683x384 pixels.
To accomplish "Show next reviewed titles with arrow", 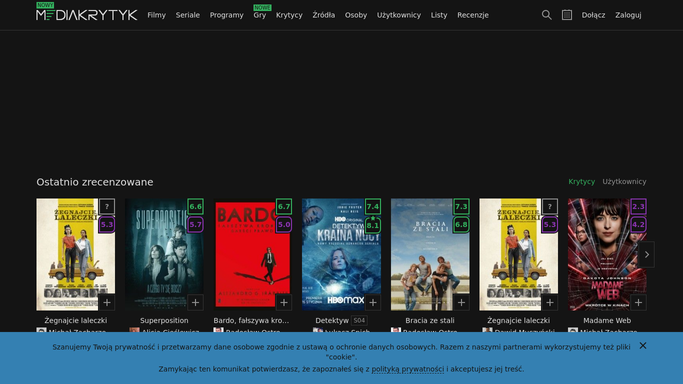I will pyautogui.click(x=647, y=255).
